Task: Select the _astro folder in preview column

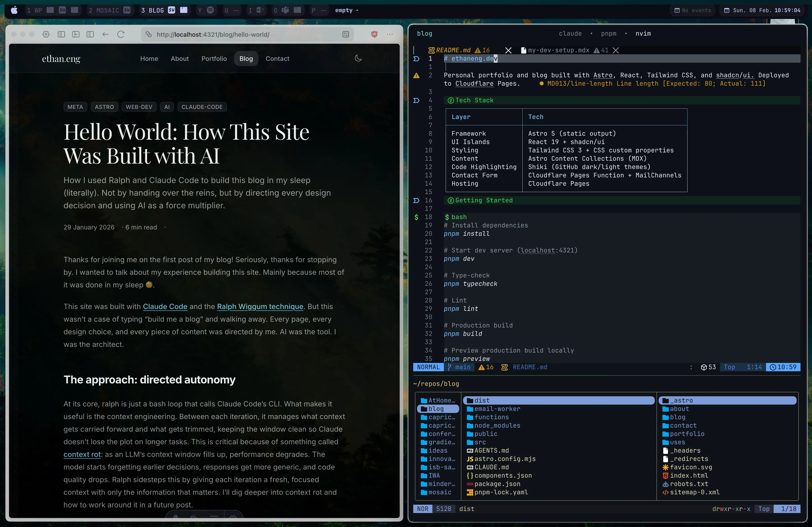Action: pyautogui.click(x=727, y=401)
